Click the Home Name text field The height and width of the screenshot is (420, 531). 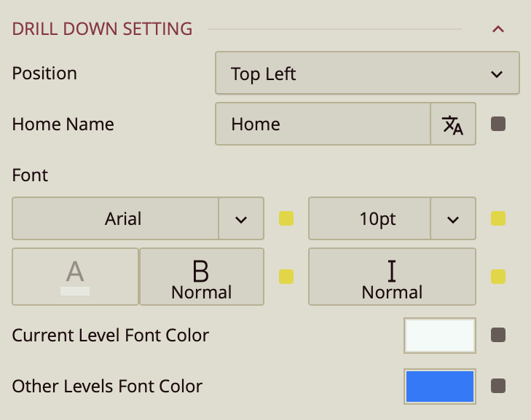coord(323,124)
